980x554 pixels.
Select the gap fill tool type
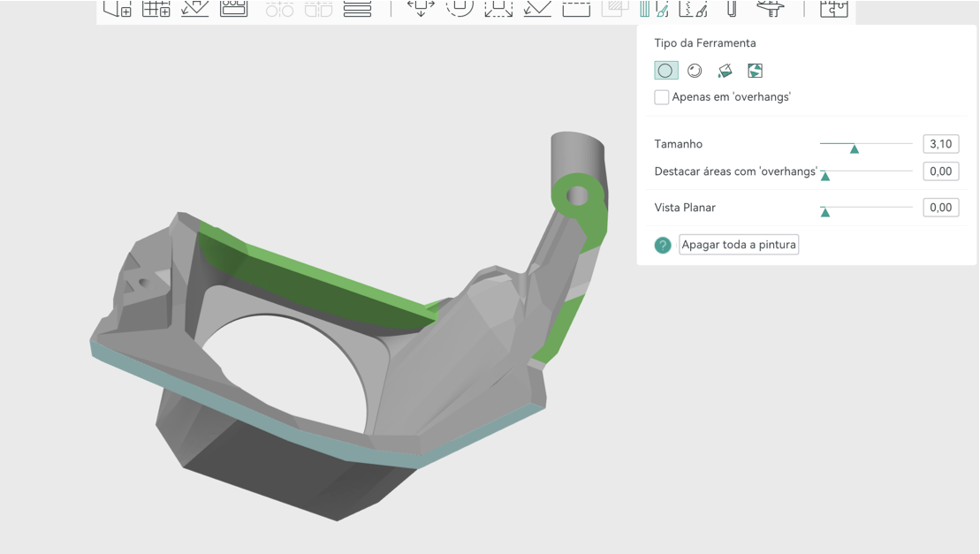(x=755, y=71)
